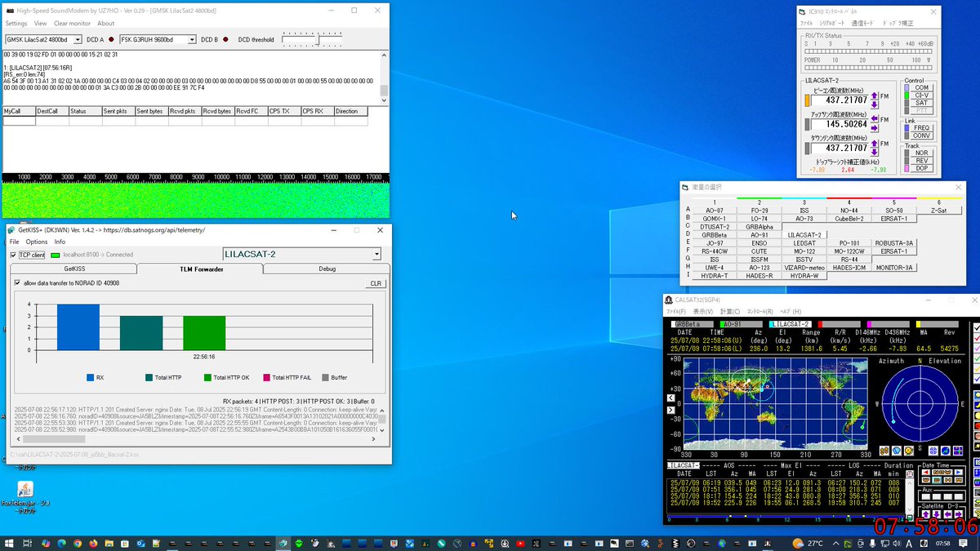Switch to GetKISS tab
Image resolution: width=980 pixels, height=551 pixels.
coord(74,269)
